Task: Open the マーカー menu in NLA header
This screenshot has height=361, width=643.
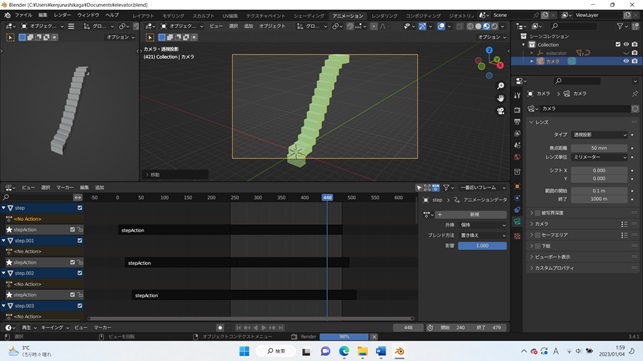Action: tap(65, 187)
